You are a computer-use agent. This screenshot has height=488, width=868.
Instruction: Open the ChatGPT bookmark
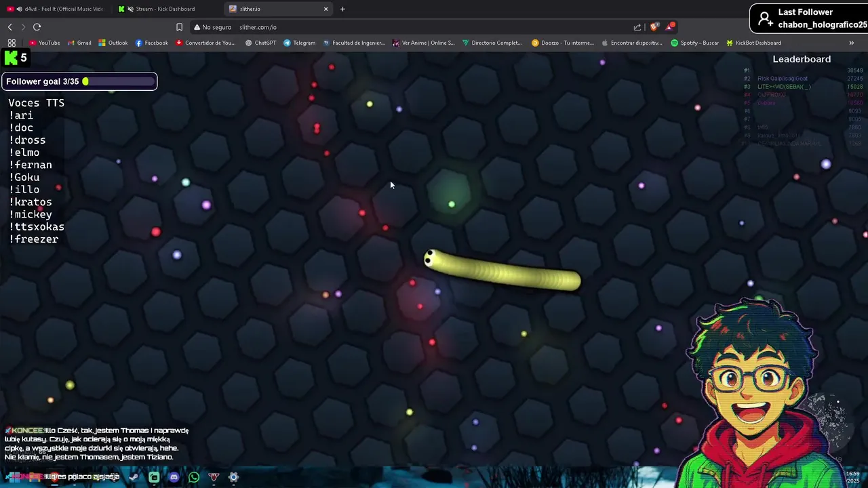coord(260,43)
